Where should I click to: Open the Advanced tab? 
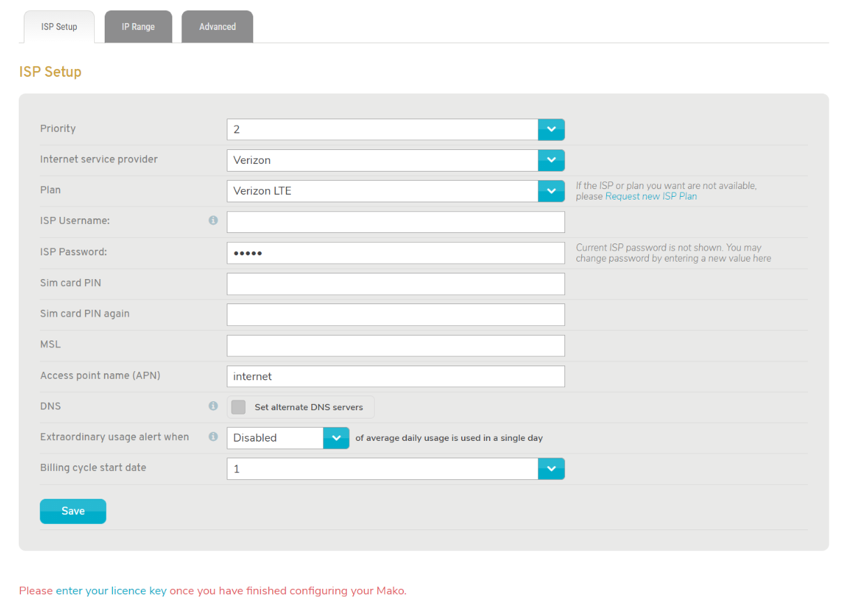coord(217,26)
